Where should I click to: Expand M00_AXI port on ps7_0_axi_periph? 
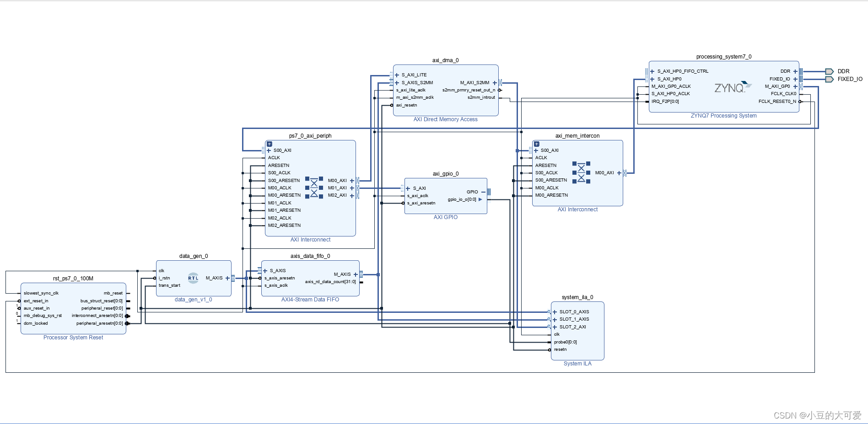click(352, 181)
